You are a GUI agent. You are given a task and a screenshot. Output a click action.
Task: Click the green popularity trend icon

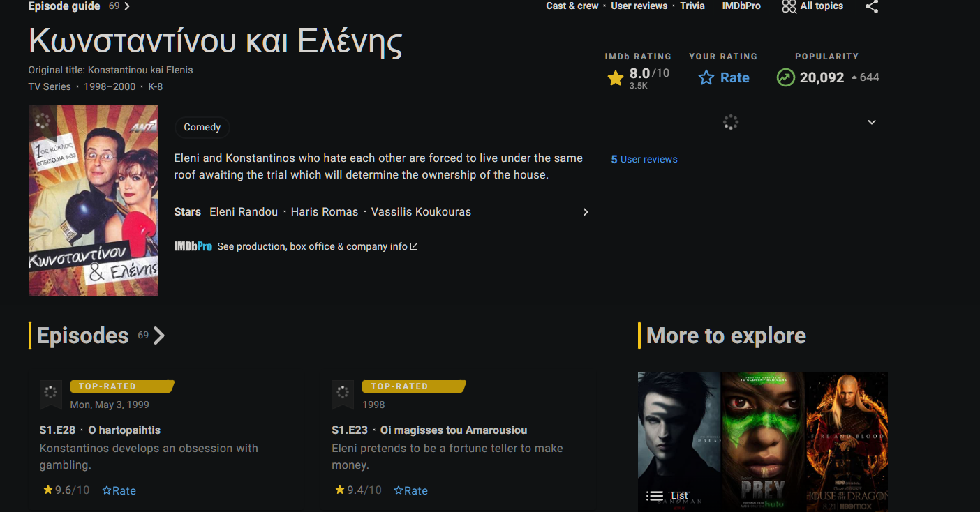(x=786, y=77)
